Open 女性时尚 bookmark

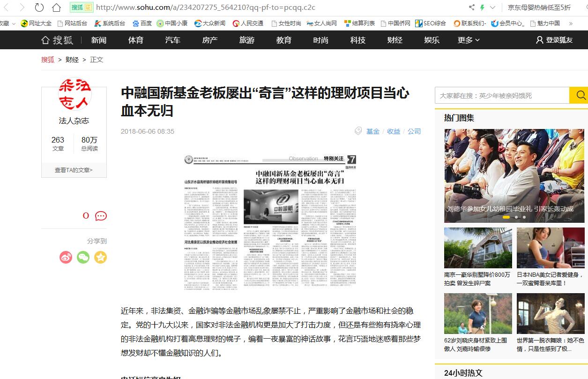(286, 23)
